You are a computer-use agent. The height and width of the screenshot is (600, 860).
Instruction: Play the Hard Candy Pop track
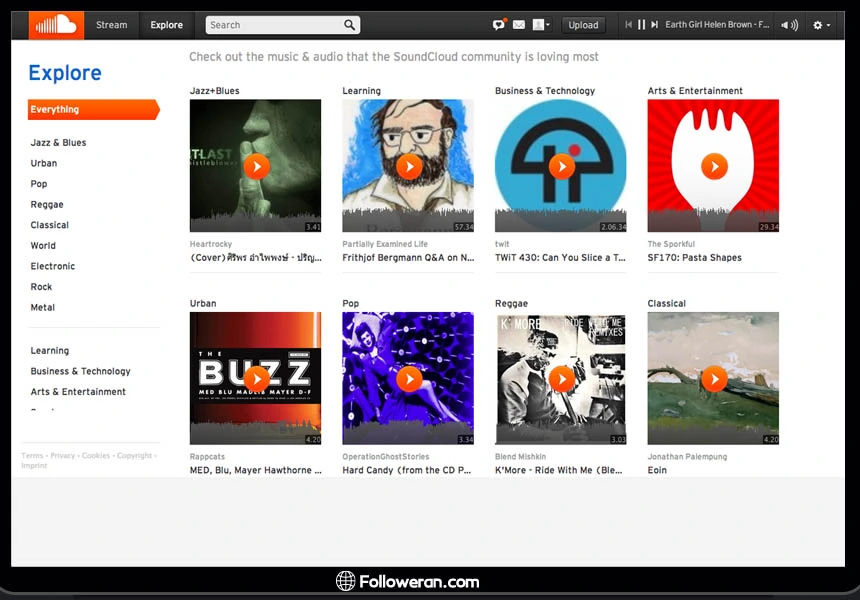pos(408,378)
